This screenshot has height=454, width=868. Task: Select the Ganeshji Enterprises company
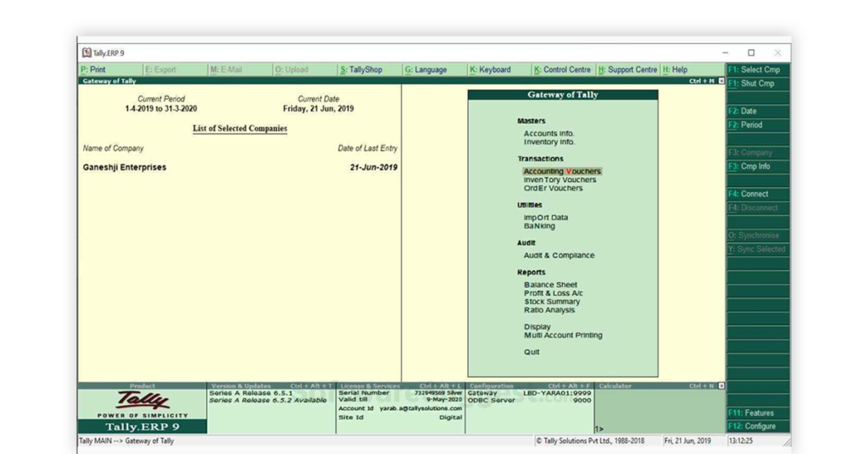(x=125, y=167)
